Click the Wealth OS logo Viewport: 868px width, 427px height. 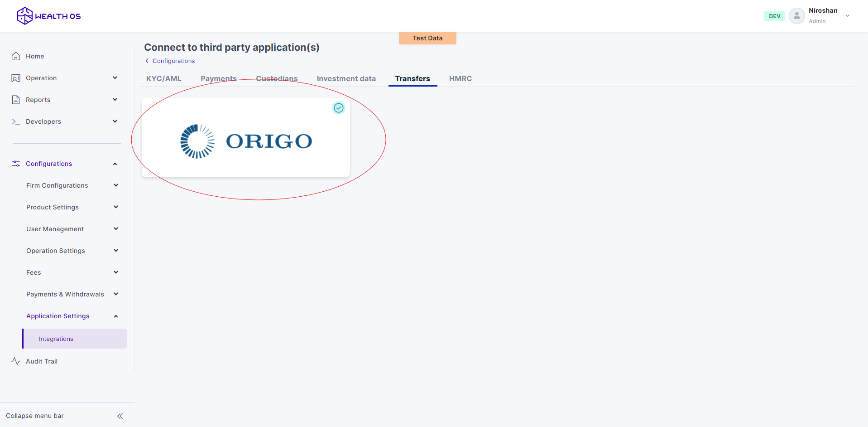(x=49, y=16)
